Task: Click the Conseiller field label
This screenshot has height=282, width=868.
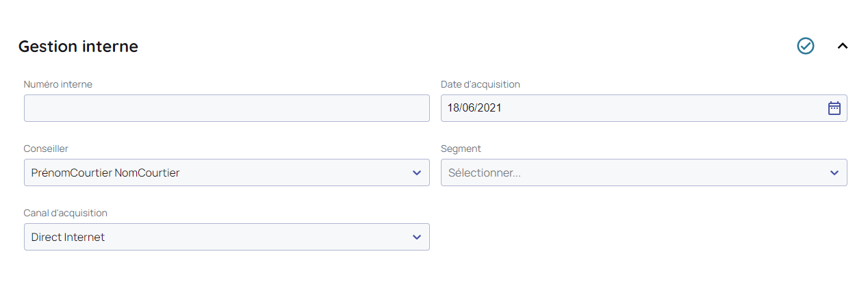Action: pyautogui.click(x=46, y=149)
